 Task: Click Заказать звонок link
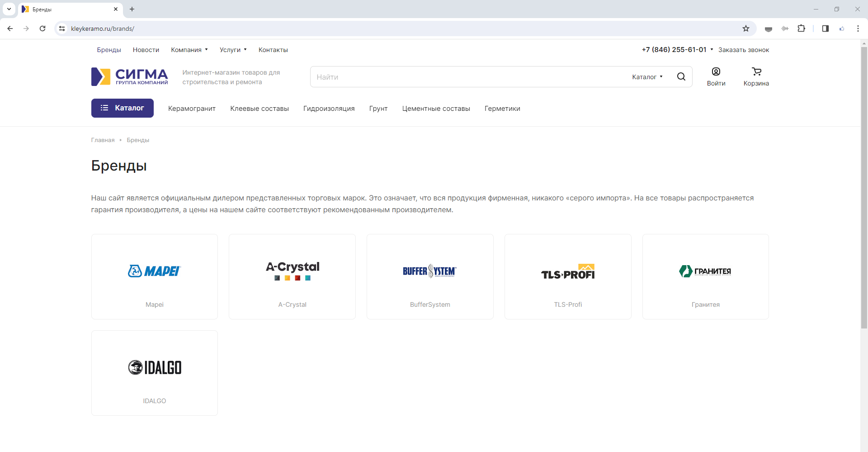pos(744,50)
